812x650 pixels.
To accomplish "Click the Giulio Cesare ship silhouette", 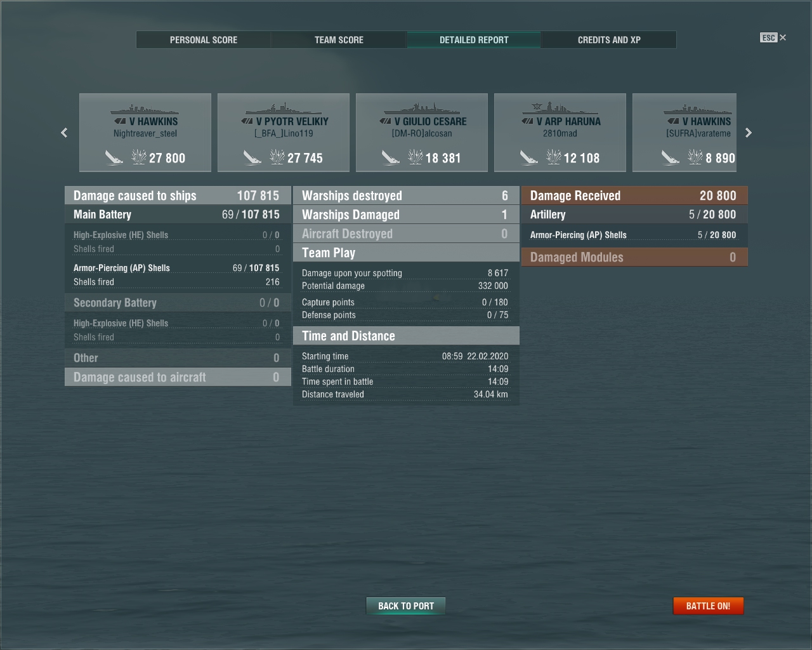I will (422, 108).
